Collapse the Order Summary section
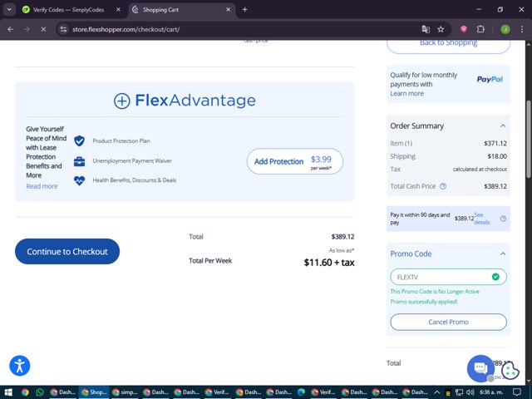Screen dimensions: 532x399 pos(503,126)
